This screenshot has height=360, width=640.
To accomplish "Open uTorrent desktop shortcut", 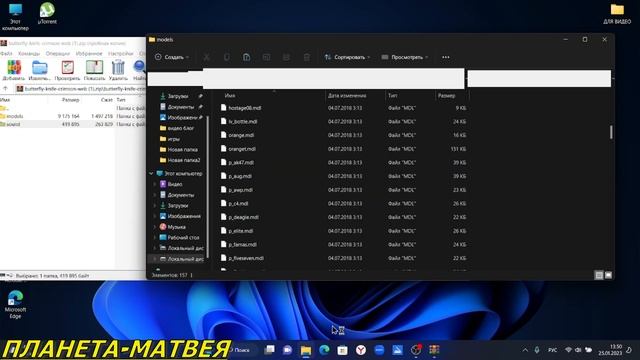I will click(x=47, y=13).
